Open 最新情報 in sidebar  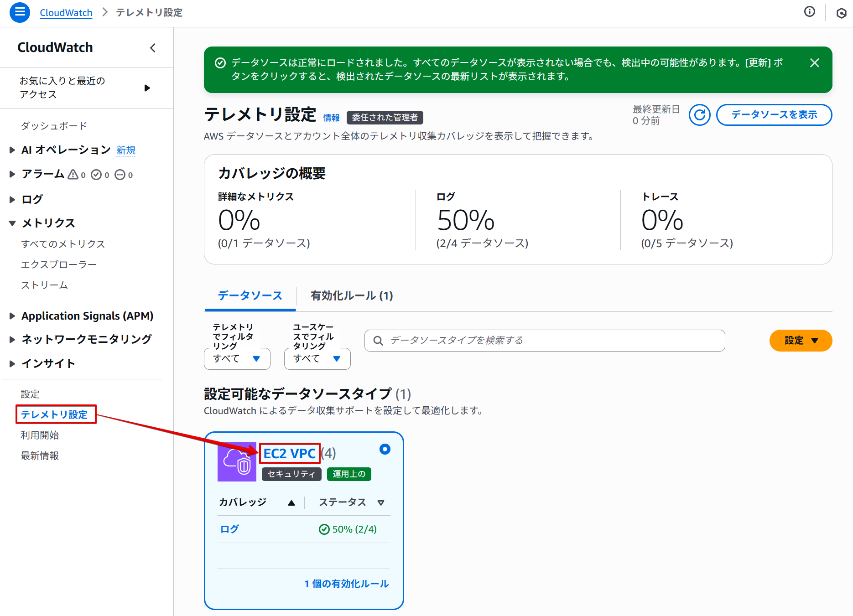click(40, 456)
